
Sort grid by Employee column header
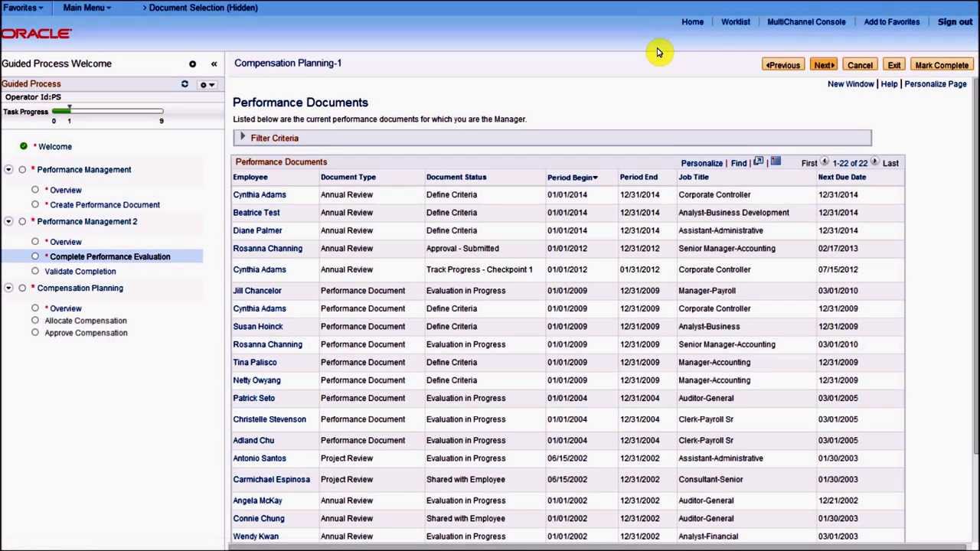tap(250, 178)
